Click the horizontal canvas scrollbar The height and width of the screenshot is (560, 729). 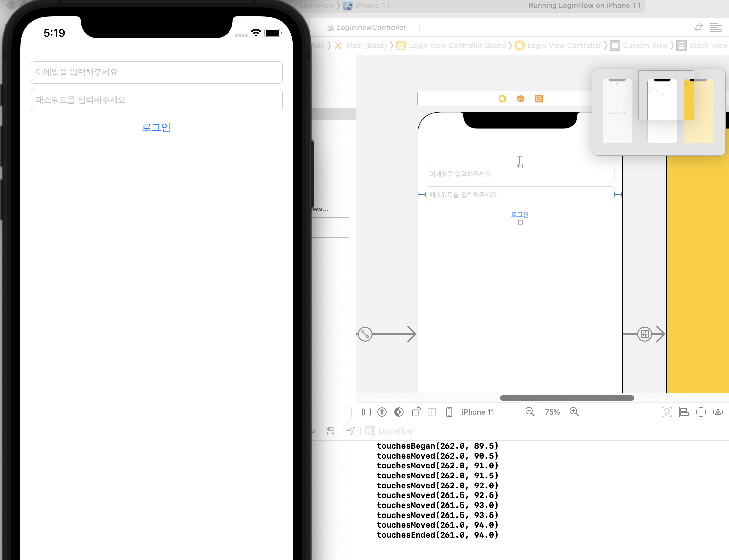[x=567, y=398]
